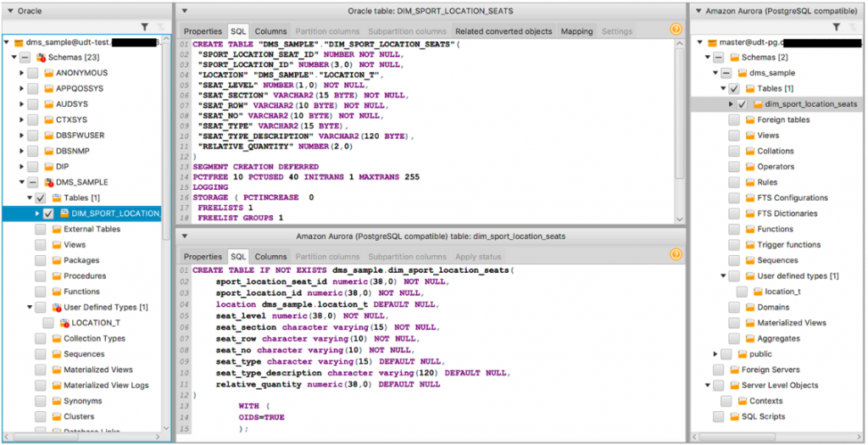868x445 pixels.
Task: Collapse the Oracle panel header triangle
Action: [11, 11]
